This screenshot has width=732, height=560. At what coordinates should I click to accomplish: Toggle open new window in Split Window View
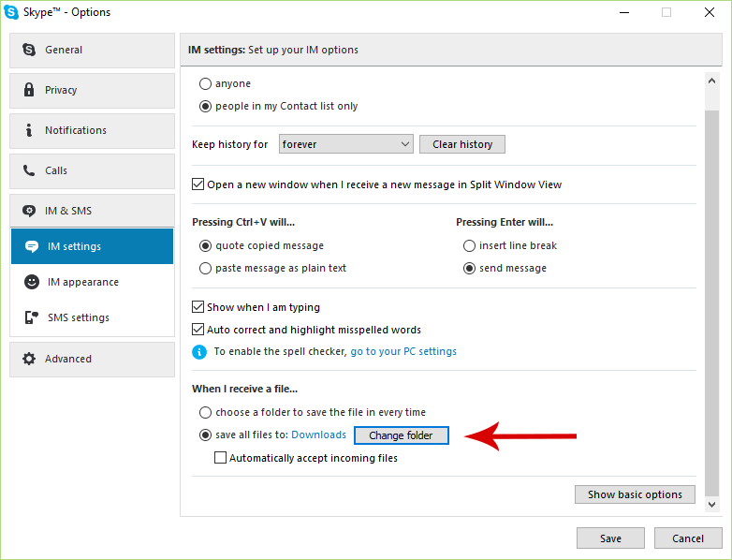point(198,184)
